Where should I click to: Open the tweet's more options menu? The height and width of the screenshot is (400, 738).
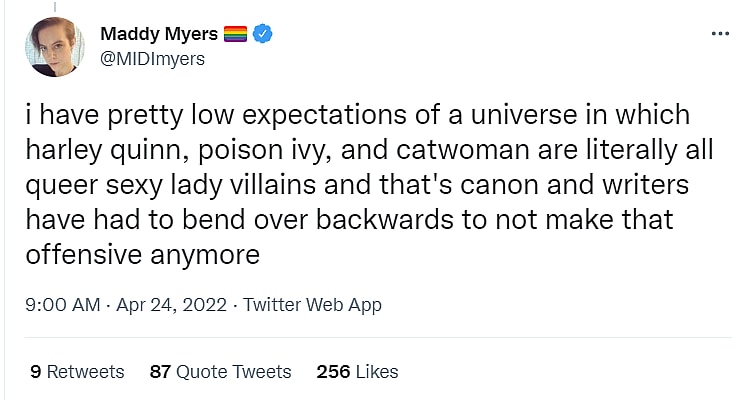click(x=719, y=33)
